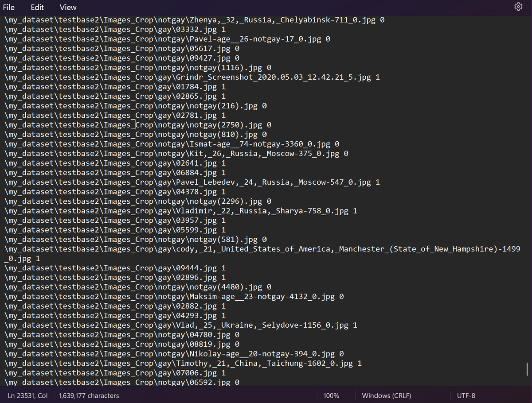Open the Edit menu

tap(37, 7)
